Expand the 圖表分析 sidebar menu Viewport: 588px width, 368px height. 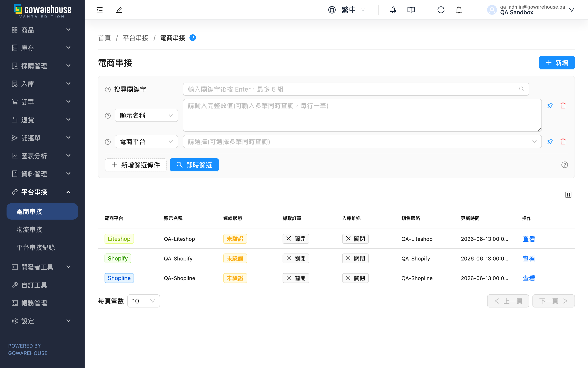pyautogui.click(x=42, y=156)
